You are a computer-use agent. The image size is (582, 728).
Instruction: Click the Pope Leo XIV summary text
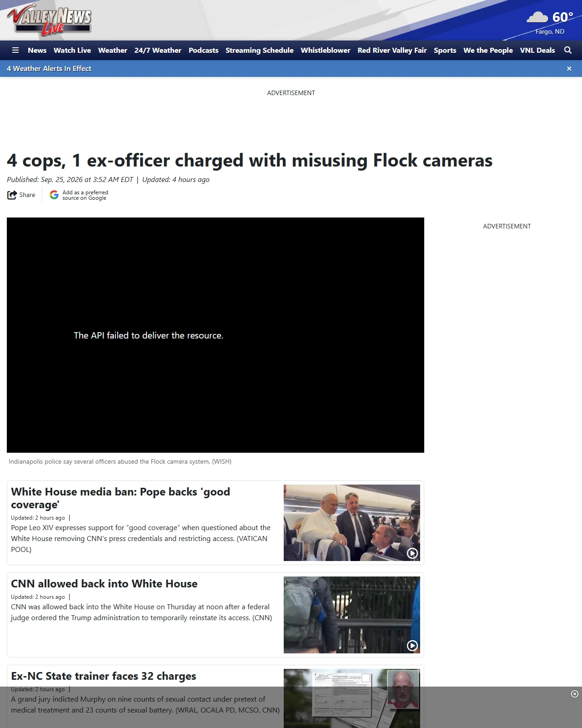[x=141, y=539]
